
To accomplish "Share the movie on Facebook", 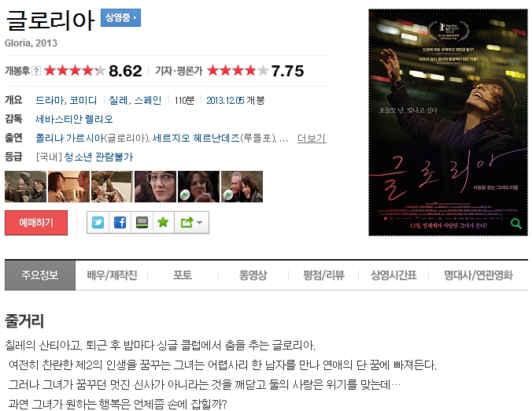I will (120, 223).
